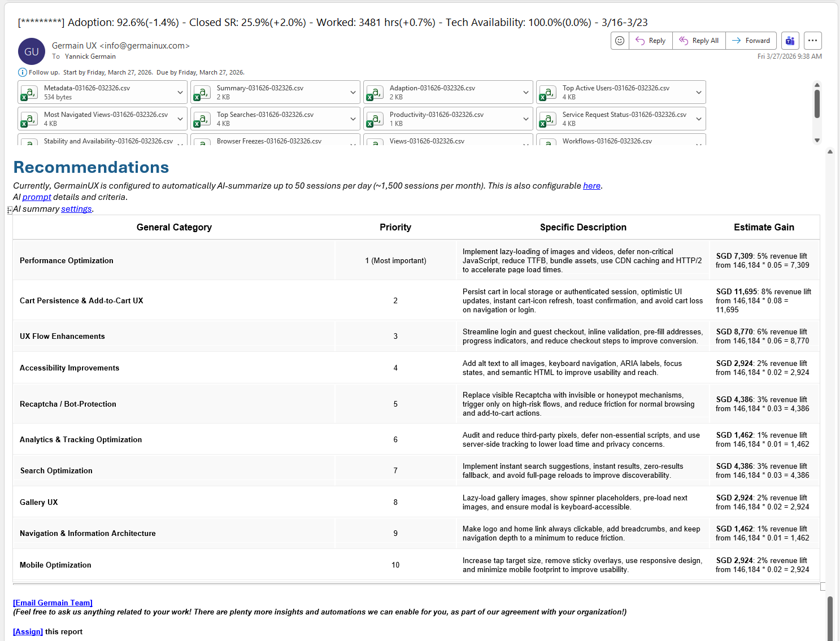Image resolution: width=840 pixels, height=641 pixels.
Task: Click the Top Active Users CSV icon
Action: (x=547, y=93)
